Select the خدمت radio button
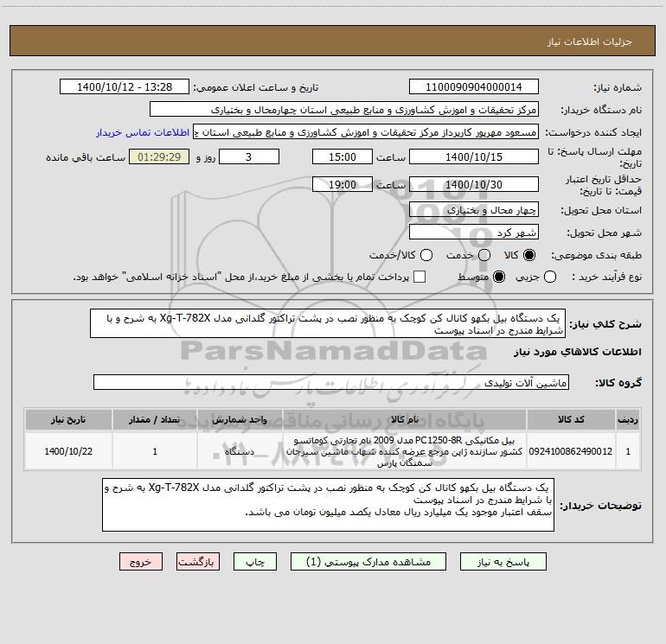The image size is (666, 644). pos(484,255)
